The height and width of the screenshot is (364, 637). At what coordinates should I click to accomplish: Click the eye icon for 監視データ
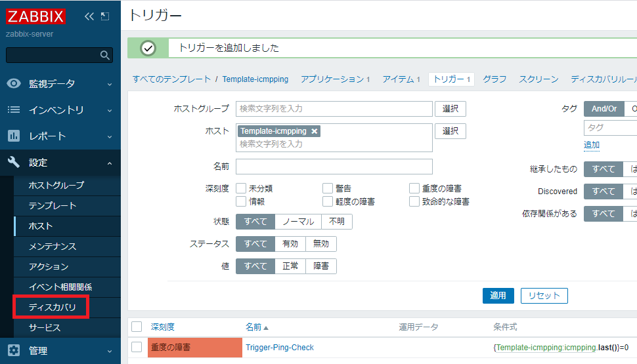(x=14, y=84)
